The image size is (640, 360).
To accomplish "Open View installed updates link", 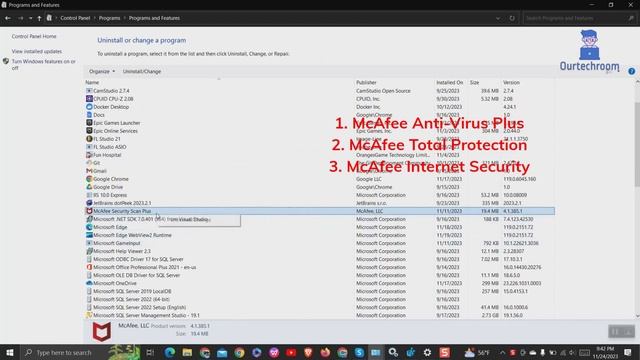I will pos(37,51).
